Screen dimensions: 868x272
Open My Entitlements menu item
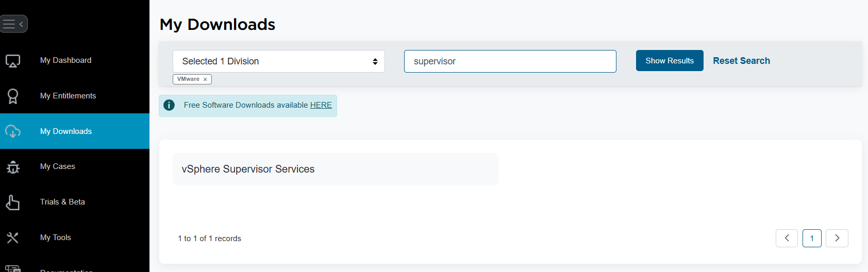pos(68,96)
